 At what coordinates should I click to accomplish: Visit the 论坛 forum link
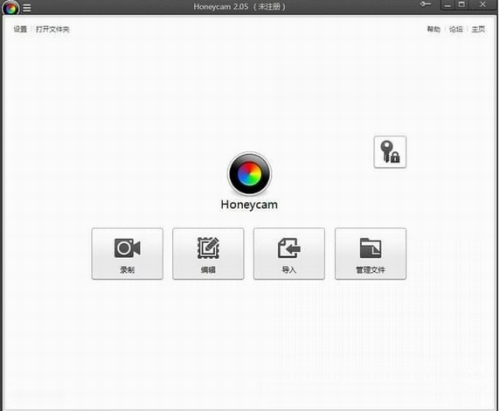[x=456, y=29]
